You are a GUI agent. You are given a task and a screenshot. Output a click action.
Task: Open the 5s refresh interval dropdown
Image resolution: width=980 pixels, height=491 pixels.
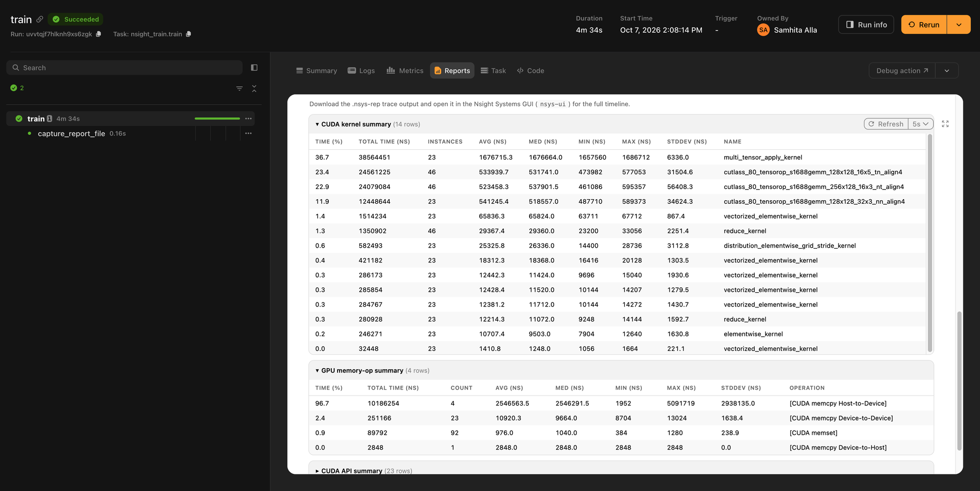click(x=921, y=124)
